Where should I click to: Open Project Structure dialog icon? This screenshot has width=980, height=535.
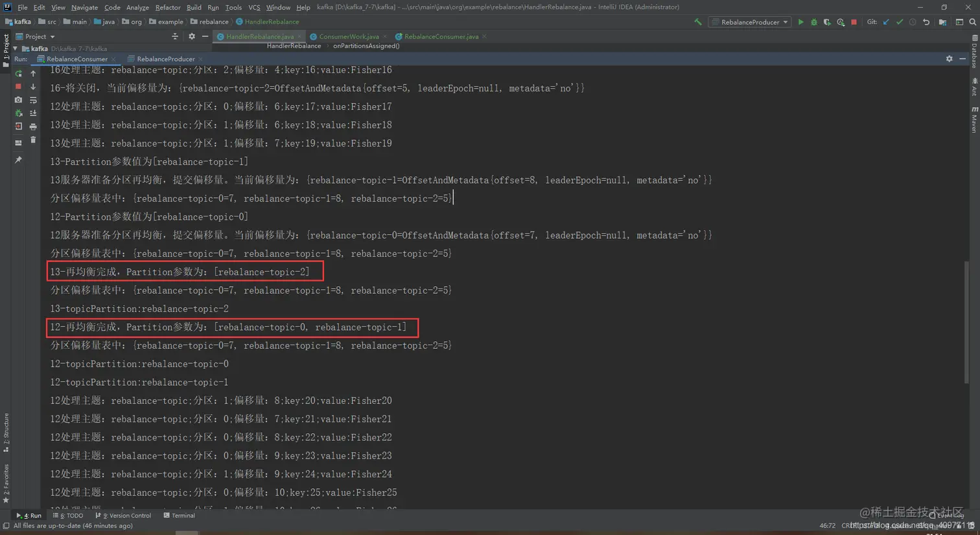click(942, 22)
